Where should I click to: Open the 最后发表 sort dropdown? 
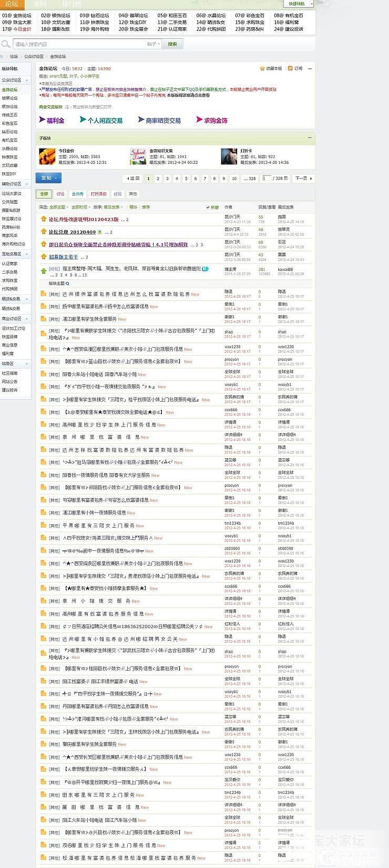[x=113, y=207]
